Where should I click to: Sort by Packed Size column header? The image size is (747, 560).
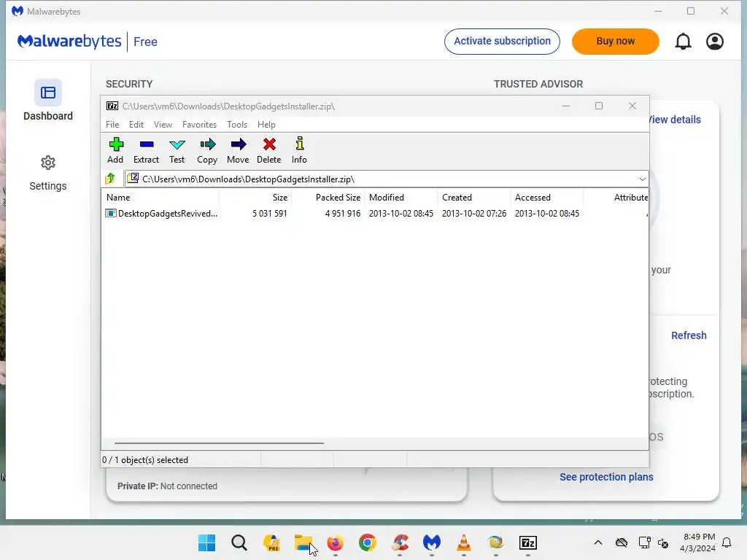coord(328,197)
